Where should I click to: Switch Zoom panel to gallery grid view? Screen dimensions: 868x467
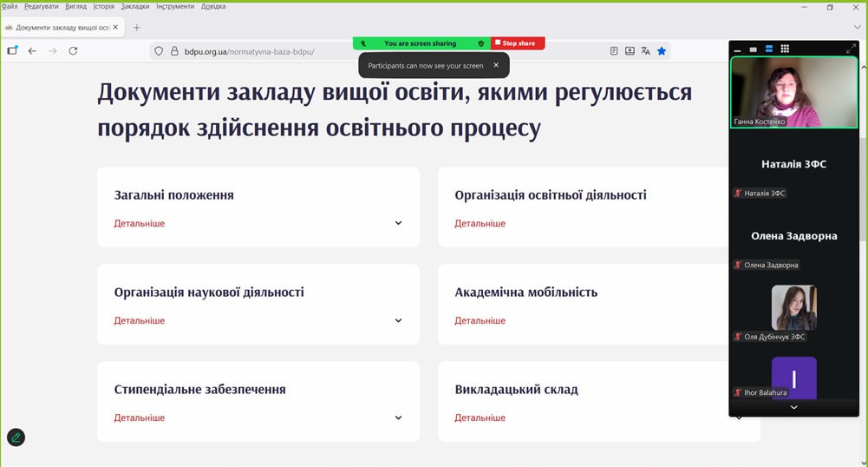785,49
